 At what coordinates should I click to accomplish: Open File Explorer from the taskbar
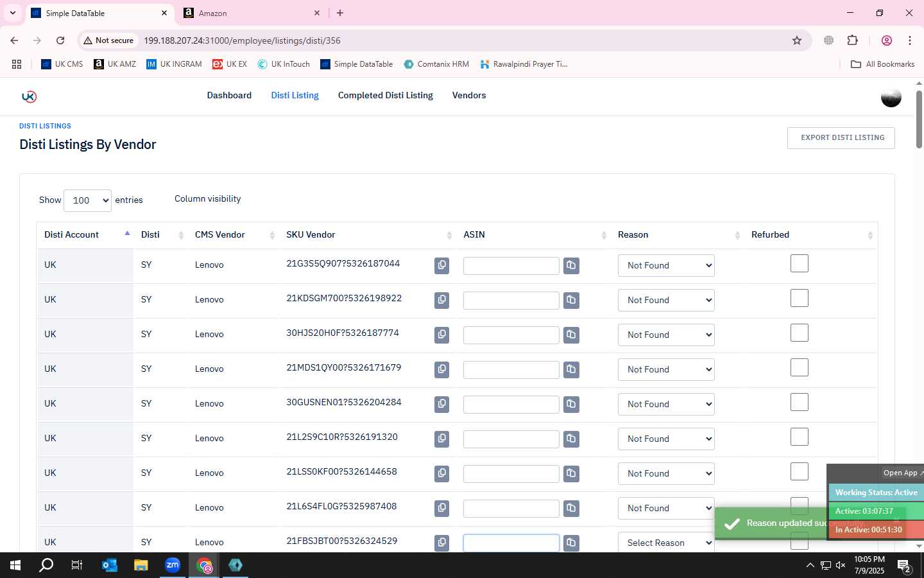pyautogui.click(x=141, y=565)
